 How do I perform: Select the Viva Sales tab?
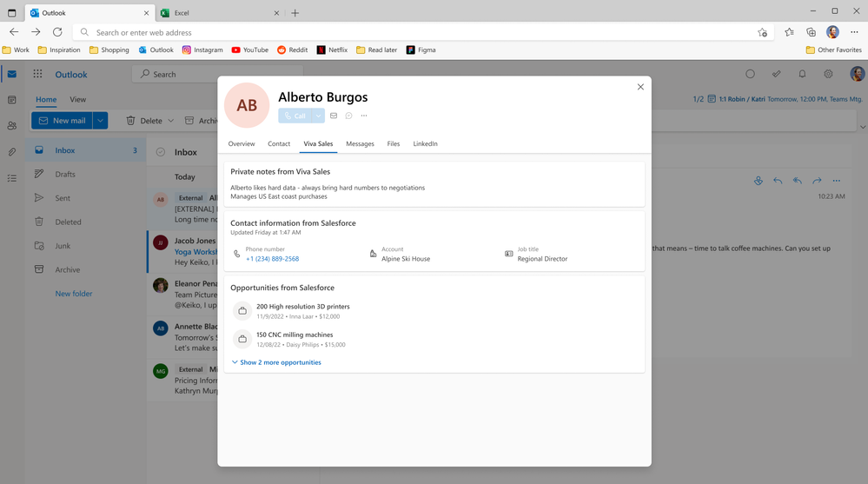point(318,144)
